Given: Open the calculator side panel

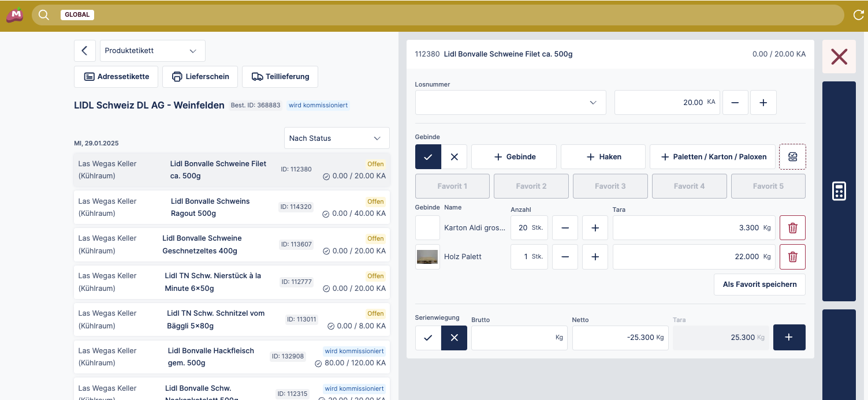Looking at the screenshot, I should [839, 191].
